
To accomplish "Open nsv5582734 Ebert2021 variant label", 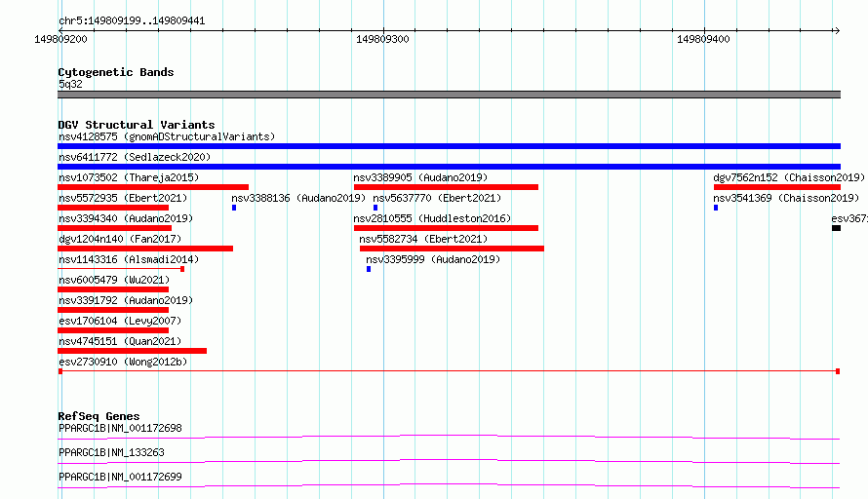I will pyautogui.click(x=423, y=239).
